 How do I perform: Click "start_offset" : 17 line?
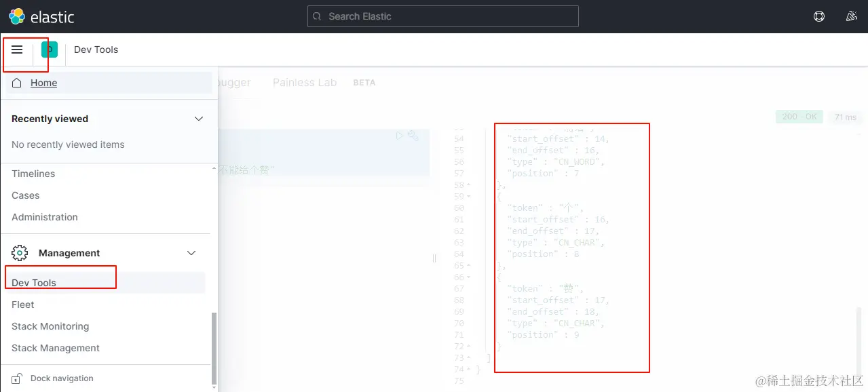559,300
